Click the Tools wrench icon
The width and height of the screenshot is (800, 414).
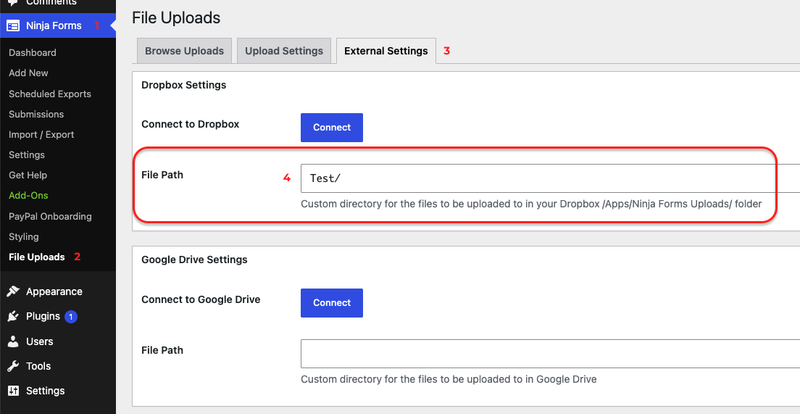13,366
